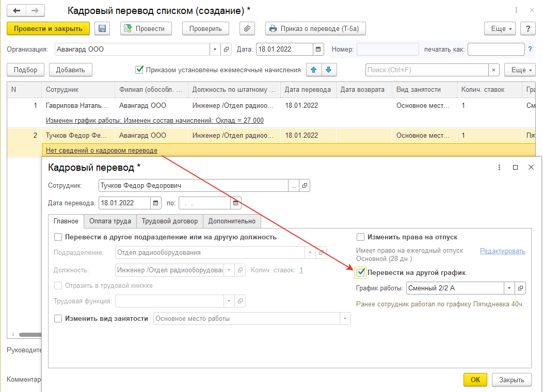Expand the Организация dropdown list
The width and height of the screenshot is (543, 392).
click(x=215, y=50)
